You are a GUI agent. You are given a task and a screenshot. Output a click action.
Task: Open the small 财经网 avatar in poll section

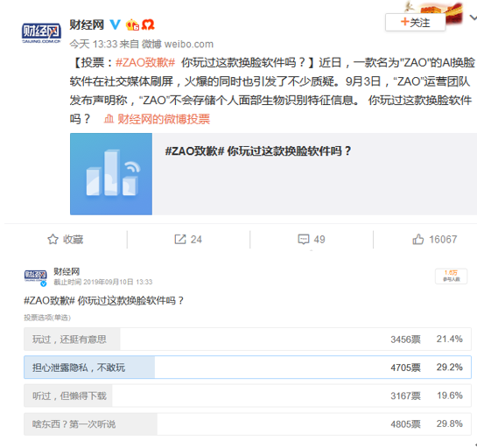point(36,276)
